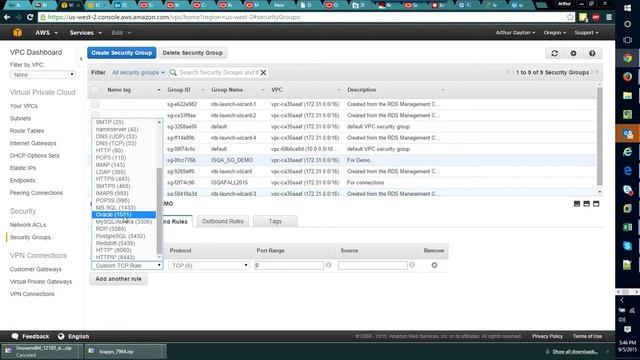Switch to the Tags tab
Viewport: 640px width, 360px height.
275,221
